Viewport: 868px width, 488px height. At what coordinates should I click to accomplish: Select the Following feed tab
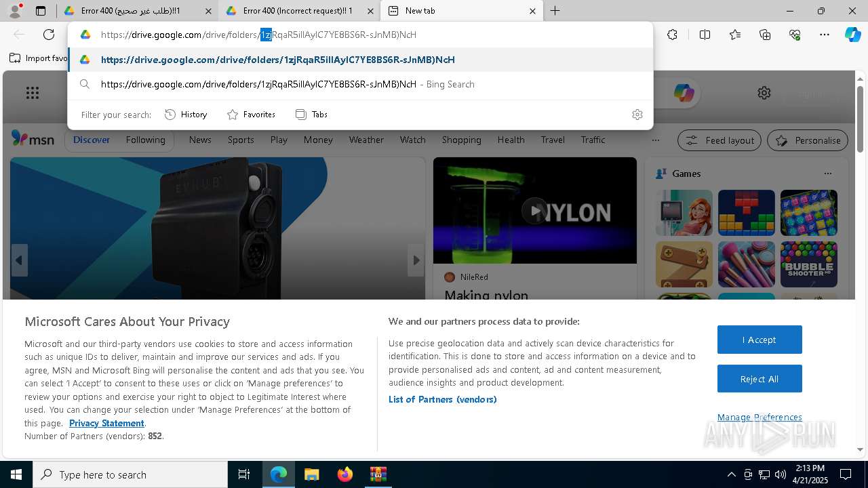pos(145,140)
